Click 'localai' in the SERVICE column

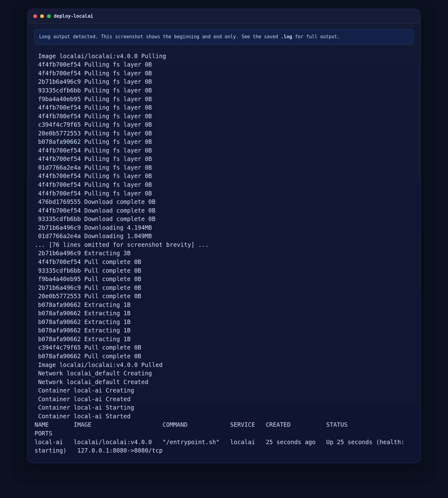243,442
